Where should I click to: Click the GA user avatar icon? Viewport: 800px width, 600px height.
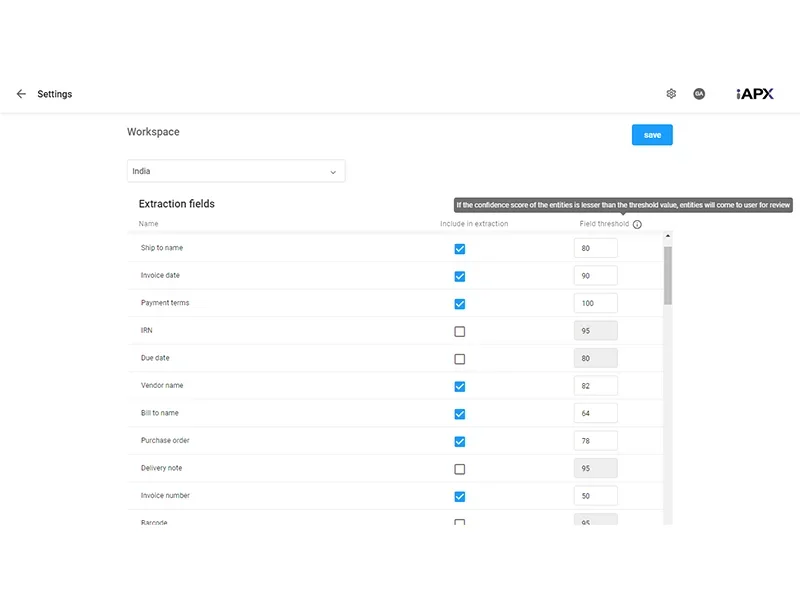(699, 94)
